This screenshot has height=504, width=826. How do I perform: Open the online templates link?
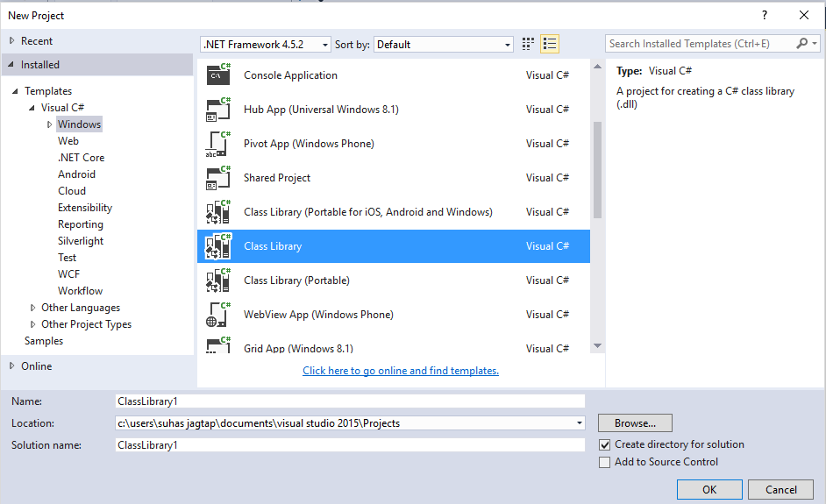click(401, 371)
